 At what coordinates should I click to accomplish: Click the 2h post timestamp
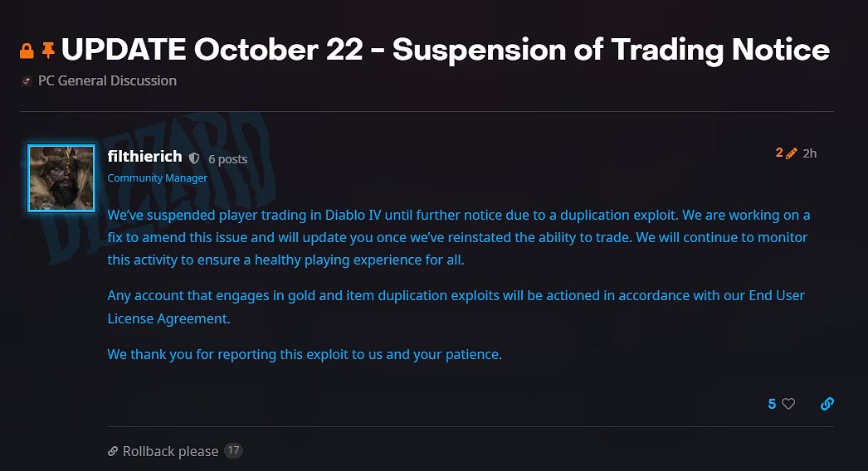tap(809, 153)
